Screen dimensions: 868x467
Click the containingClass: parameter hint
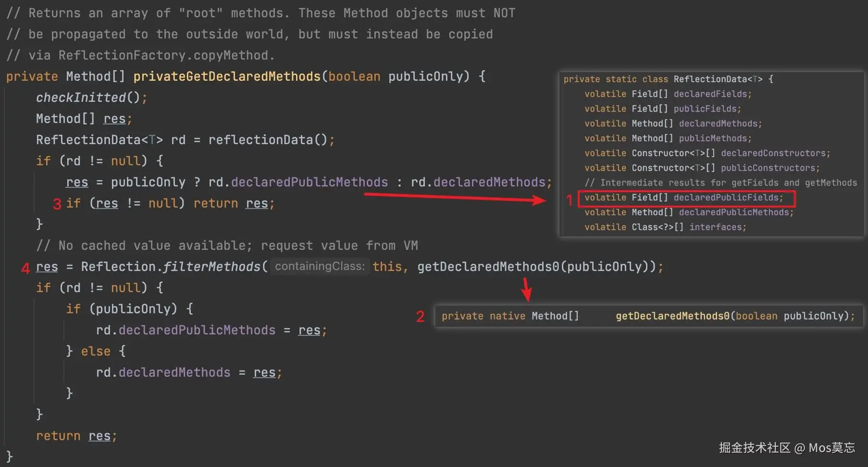coord(320,266)
